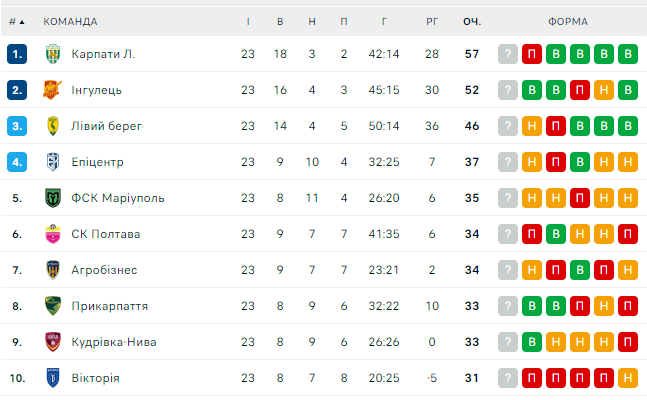Click the Кудрівка-Нива club logo

53,342
